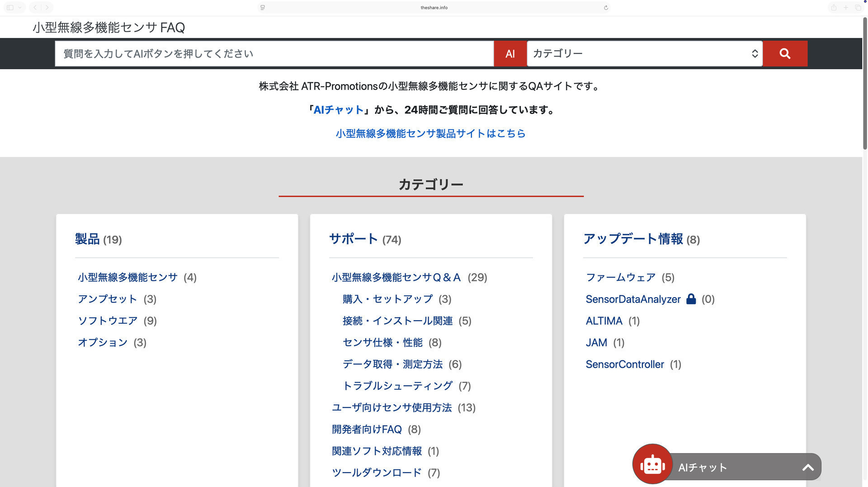Open データ取得・測定方法 subcategory
868x487 pixels.
coord(392,364)
